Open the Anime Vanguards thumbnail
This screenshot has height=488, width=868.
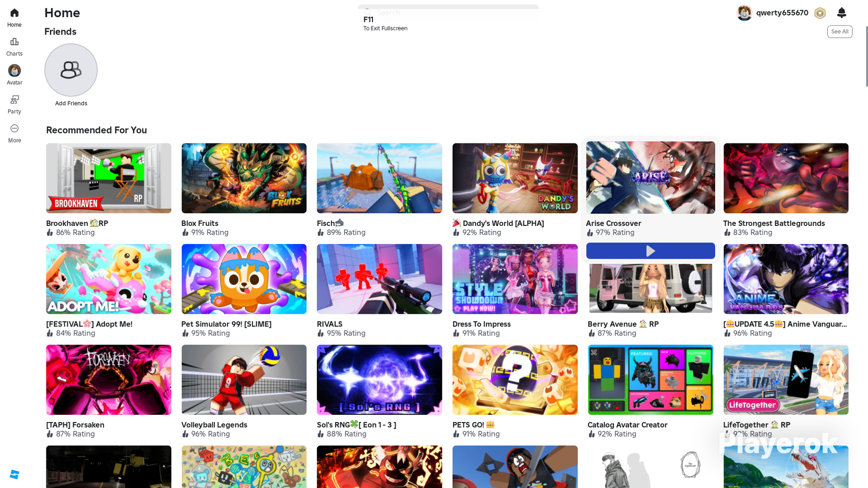click(x=786, y=279)
